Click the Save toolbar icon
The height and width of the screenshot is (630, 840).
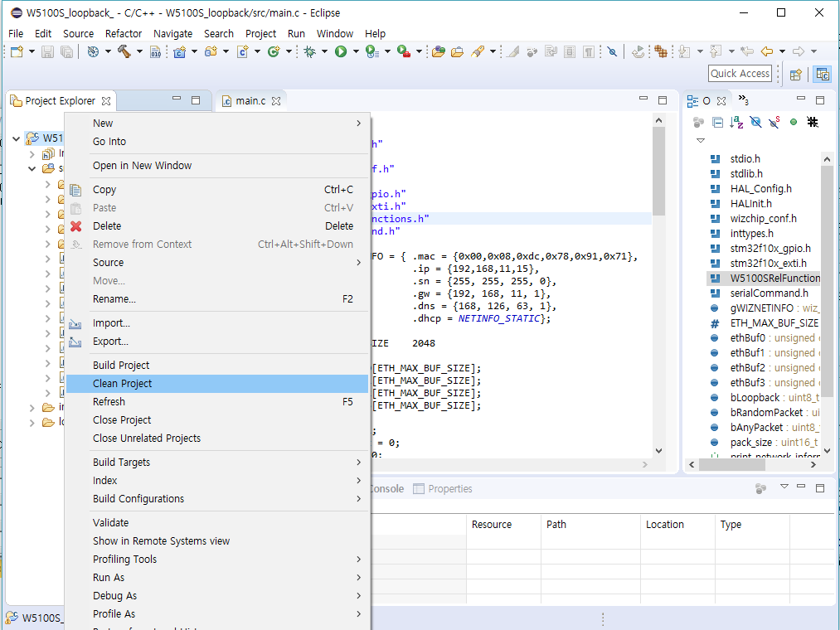(x=47, y=51)
